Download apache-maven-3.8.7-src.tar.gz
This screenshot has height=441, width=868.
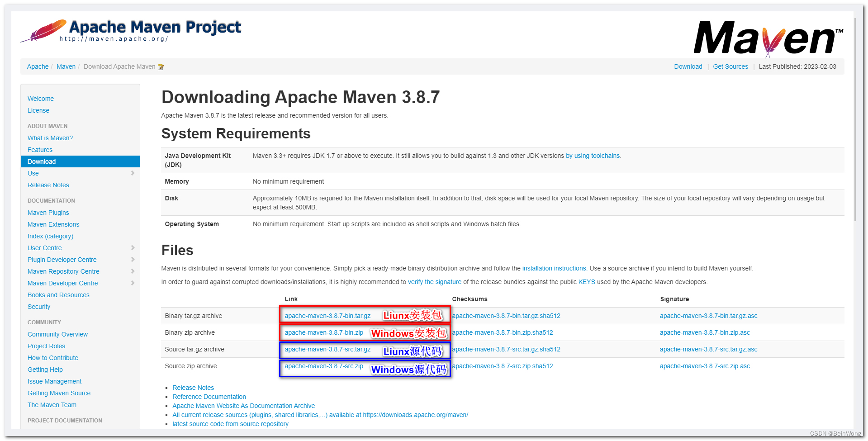coord(327,349)
